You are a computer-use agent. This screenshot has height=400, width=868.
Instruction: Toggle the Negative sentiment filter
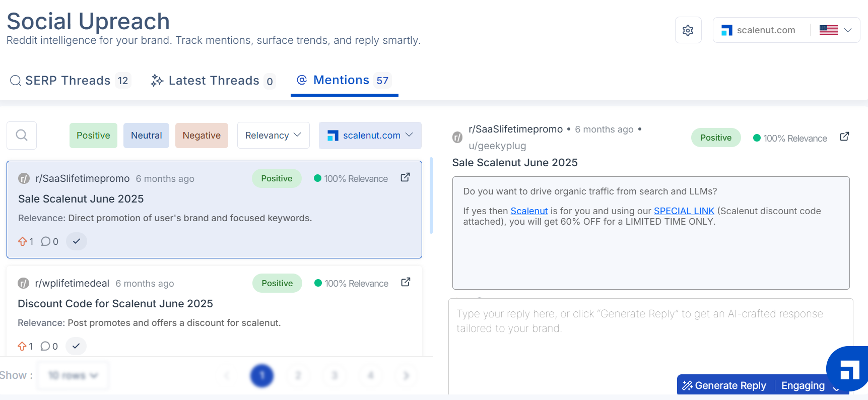coord(202,136)
